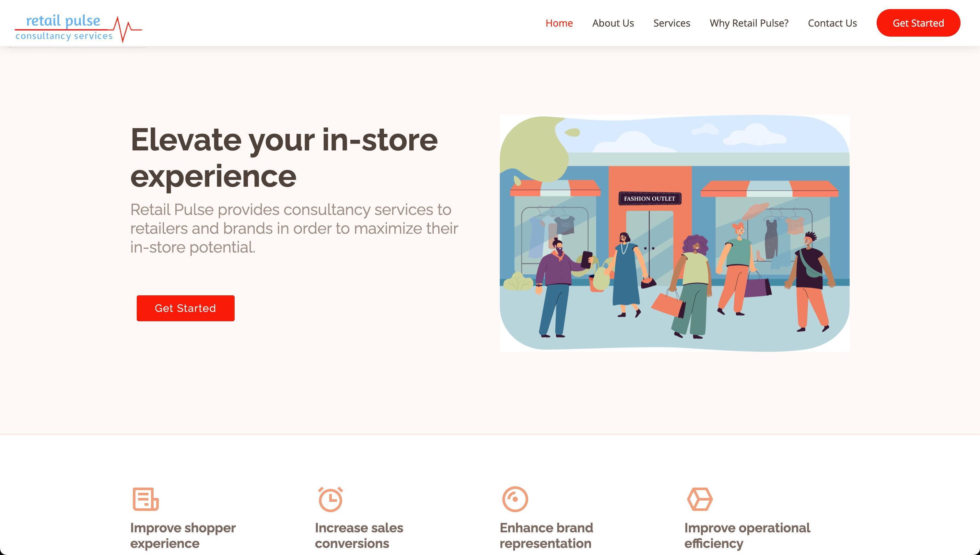The image size is (980, 555).
Task: Select Why Retail Pulse? in the navigation
Action: click(749, 23)
